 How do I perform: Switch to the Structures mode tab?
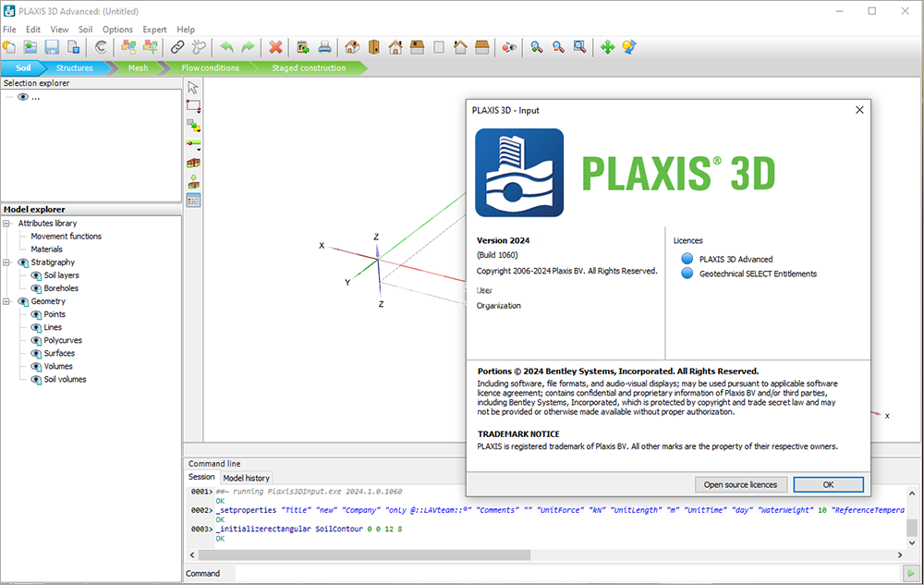(x=75, y=67)
